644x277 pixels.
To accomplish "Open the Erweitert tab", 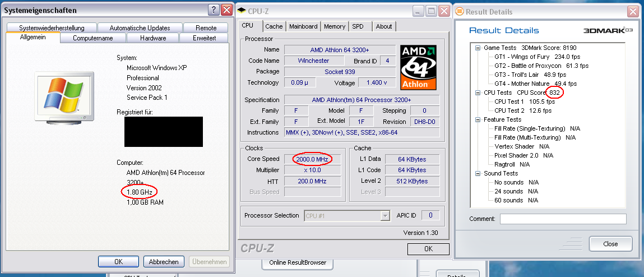I will click(x=204, y=38).
